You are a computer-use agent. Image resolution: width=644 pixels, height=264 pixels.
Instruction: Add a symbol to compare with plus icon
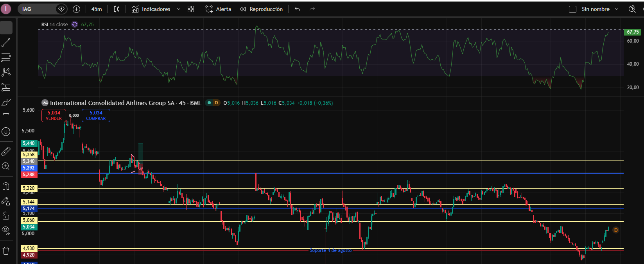[x=77, y=9]
